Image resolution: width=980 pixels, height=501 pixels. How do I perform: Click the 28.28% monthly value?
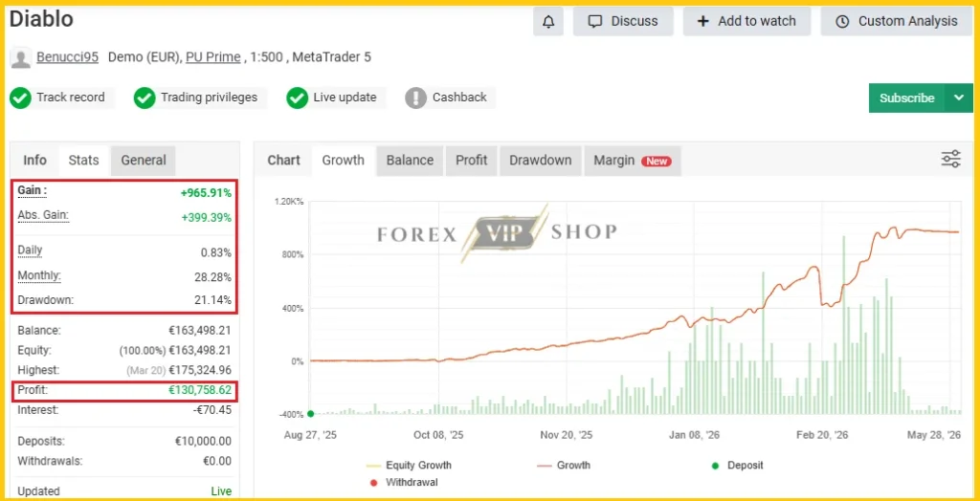point(212,277)
